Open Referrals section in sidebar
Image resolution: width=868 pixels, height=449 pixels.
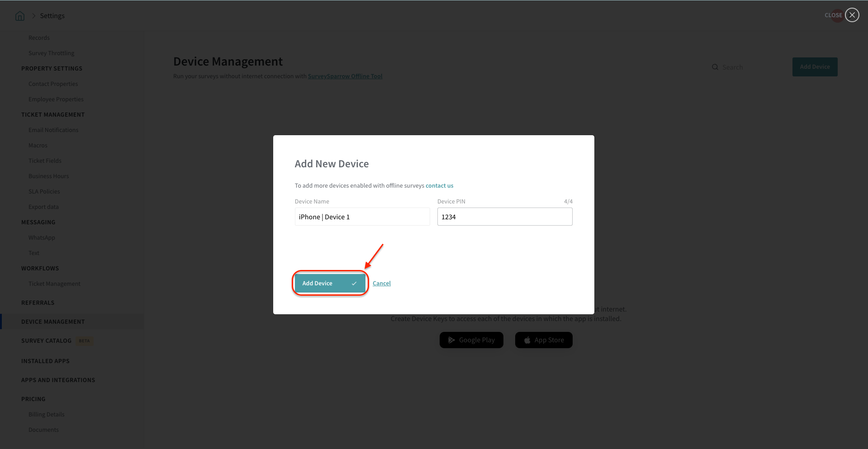pos(38,303)
